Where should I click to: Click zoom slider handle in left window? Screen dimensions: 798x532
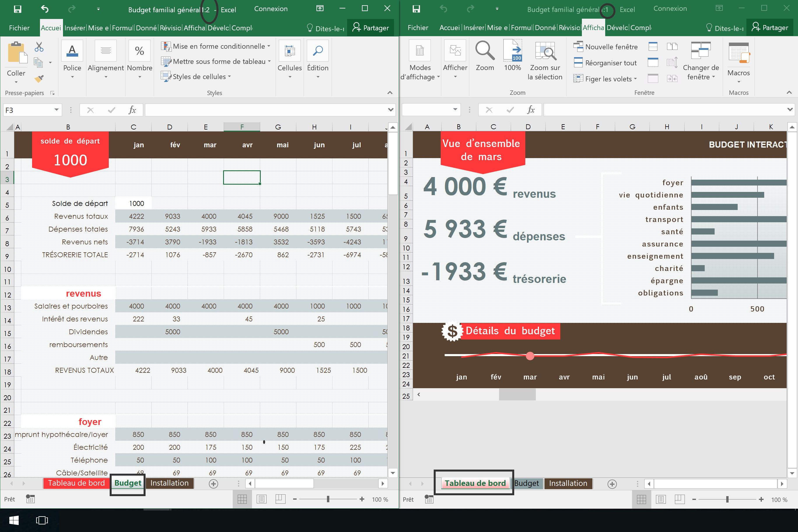[x=328, y=499]
